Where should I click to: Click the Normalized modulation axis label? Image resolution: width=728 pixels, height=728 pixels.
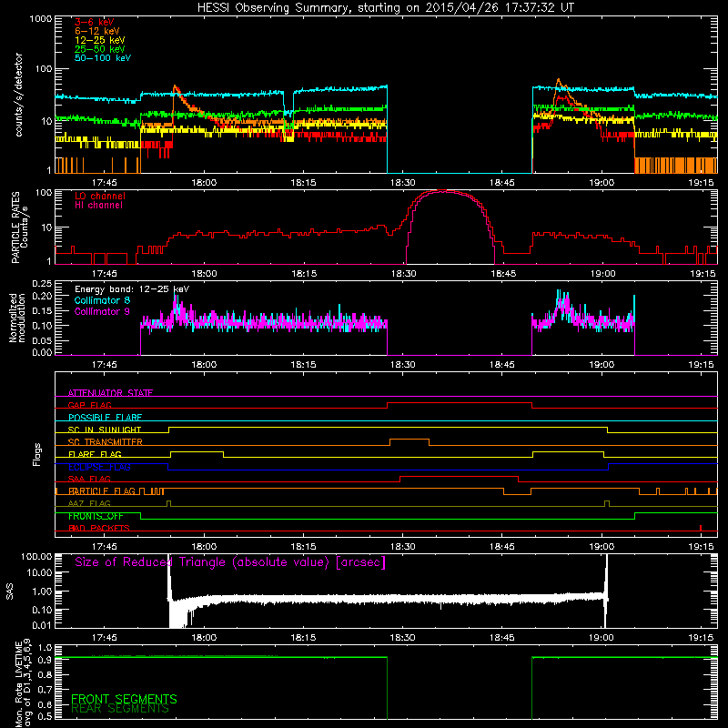pyautogui.click(x=16, y=318)
